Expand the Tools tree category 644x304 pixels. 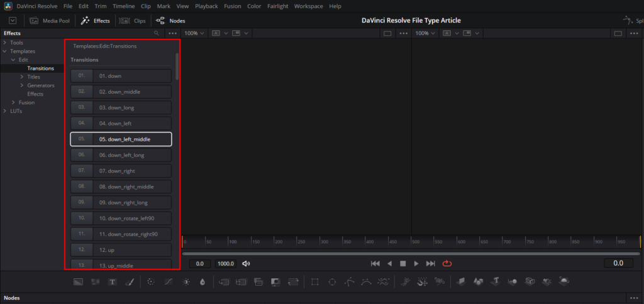5,43
